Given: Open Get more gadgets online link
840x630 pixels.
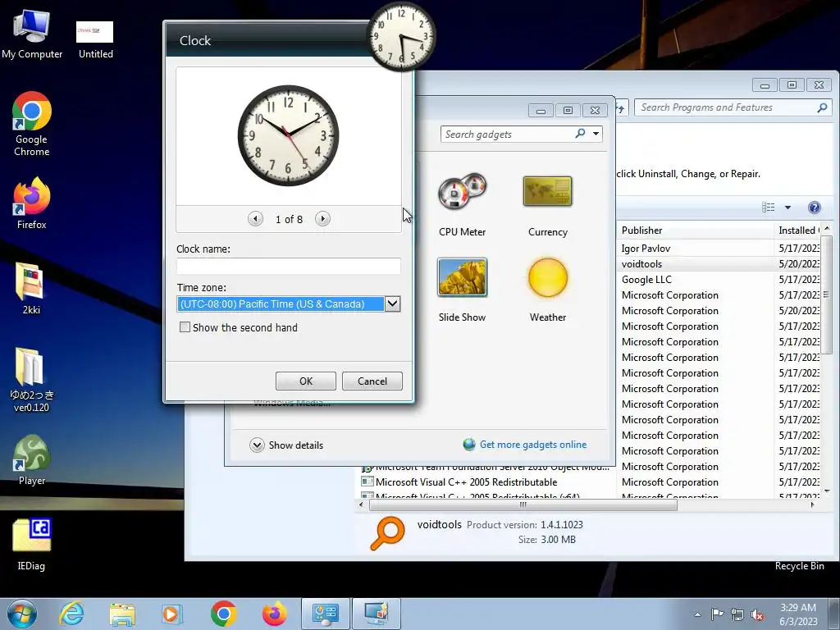Looking at the screenshot, I should pyautogui.click(x=533, y=444).
